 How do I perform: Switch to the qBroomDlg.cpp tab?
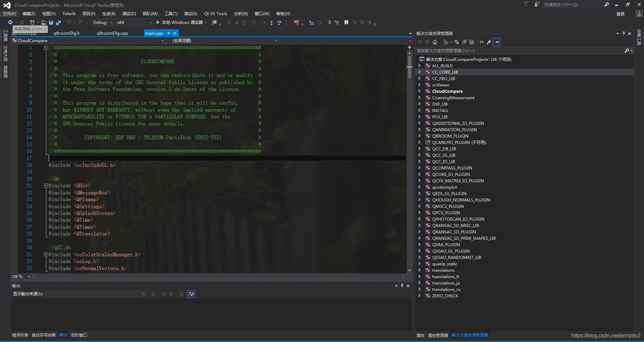[112, 33]
